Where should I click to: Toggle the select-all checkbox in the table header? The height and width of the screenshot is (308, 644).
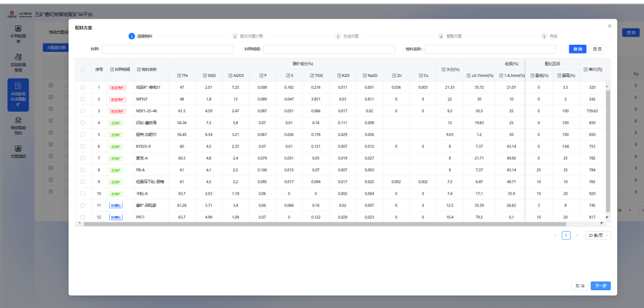[83, 69]
